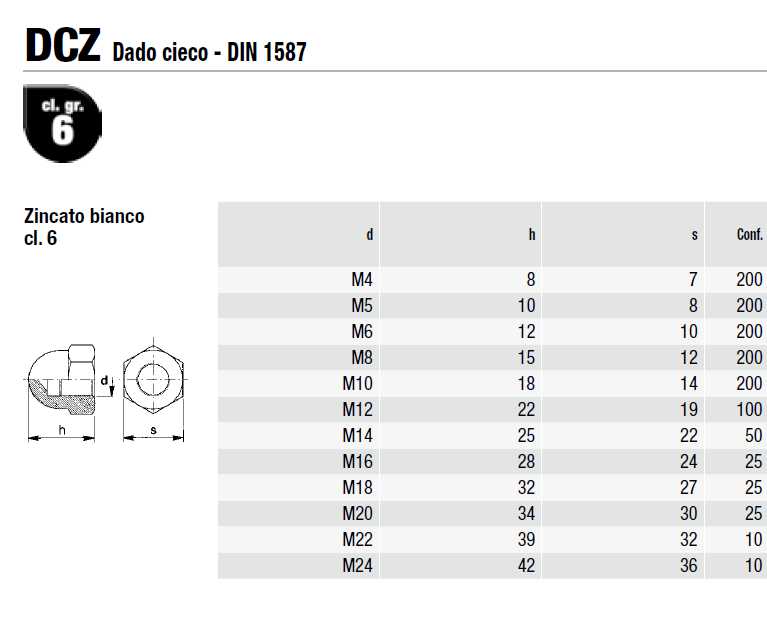Image resolution: width=767 pixels, height=624 pixels.
Task: Select the M16 table row
Action: [x=492, y=461]
